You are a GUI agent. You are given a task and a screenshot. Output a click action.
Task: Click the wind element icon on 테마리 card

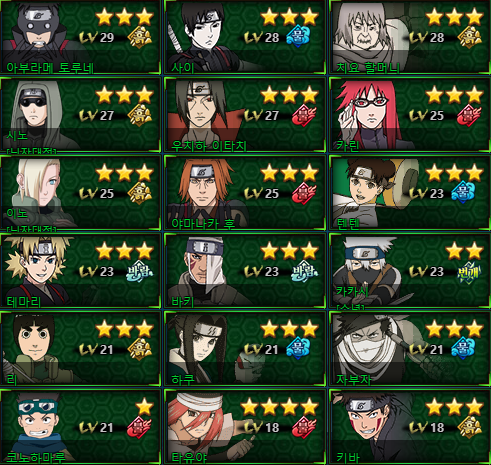pos(140,271)
